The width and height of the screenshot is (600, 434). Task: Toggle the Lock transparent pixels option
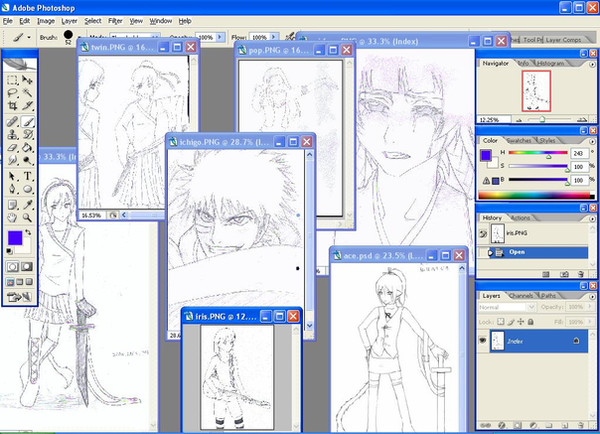coord(501,322)
